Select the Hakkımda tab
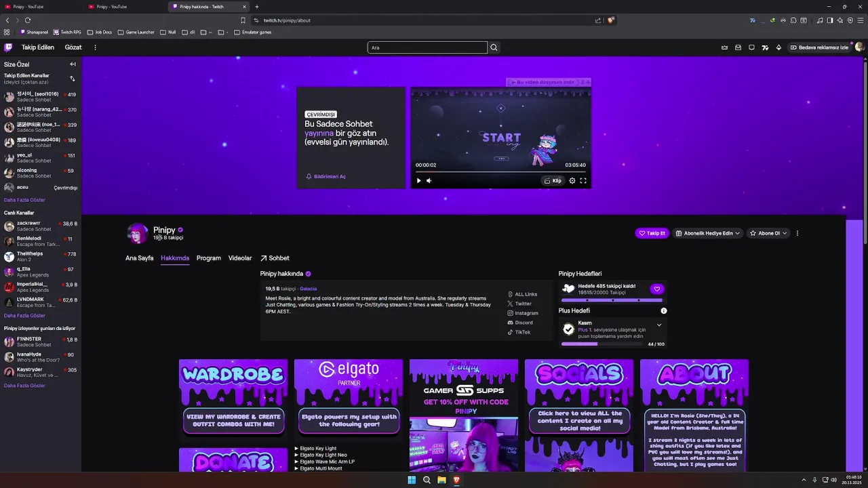Screen dimensions: 868x488 coord(175,258)
